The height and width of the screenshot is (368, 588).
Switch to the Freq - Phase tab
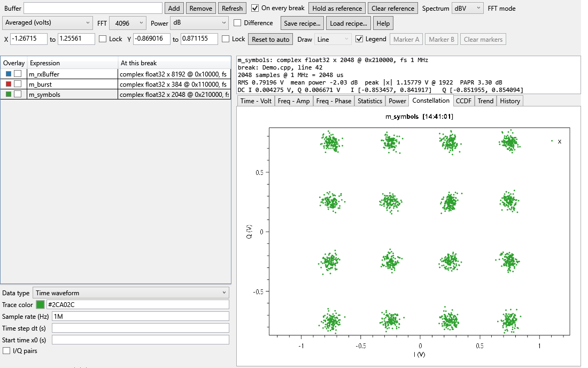click(x=334, y=101)
